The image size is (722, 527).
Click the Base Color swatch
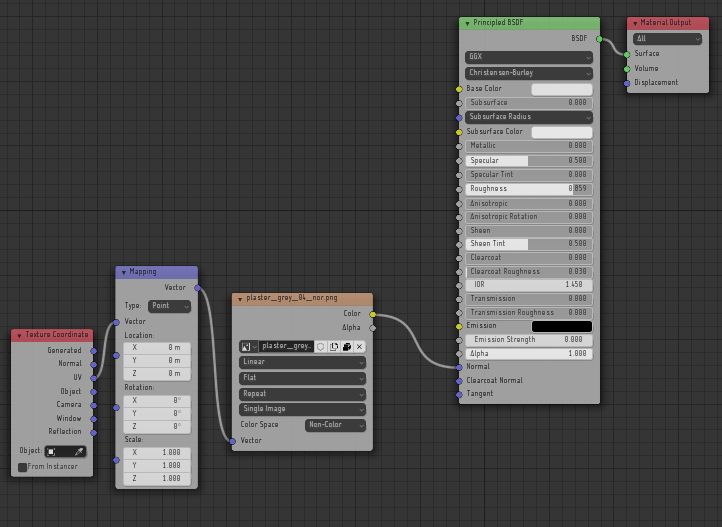coord(562,89)
